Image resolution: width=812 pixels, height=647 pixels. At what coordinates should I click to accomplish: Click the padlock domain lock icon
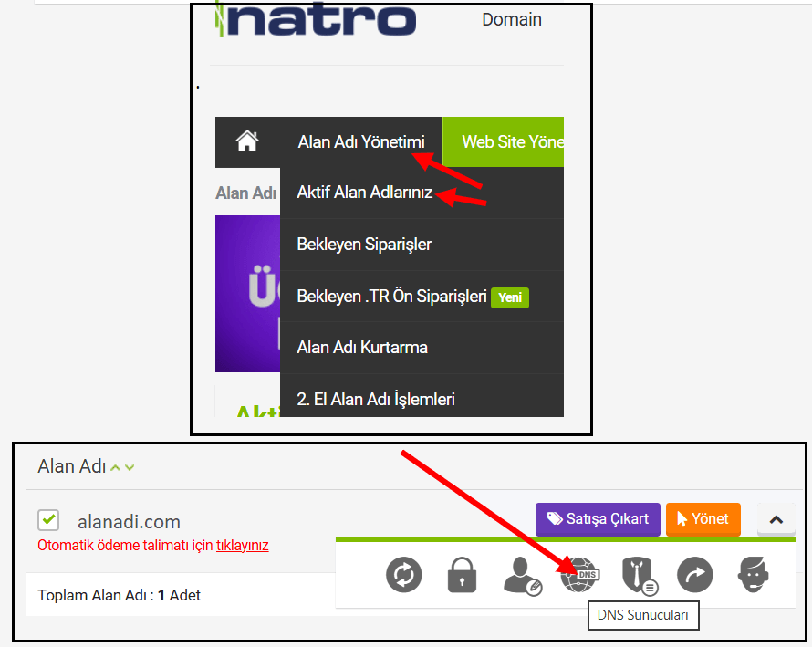pyautogui.click(x=462, y=575)
